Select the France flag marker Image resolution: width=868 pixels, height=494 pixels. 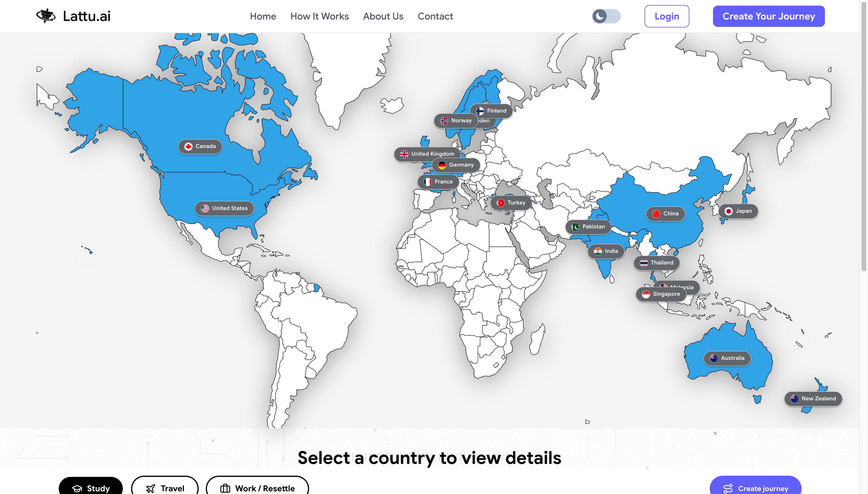point(438,182)
